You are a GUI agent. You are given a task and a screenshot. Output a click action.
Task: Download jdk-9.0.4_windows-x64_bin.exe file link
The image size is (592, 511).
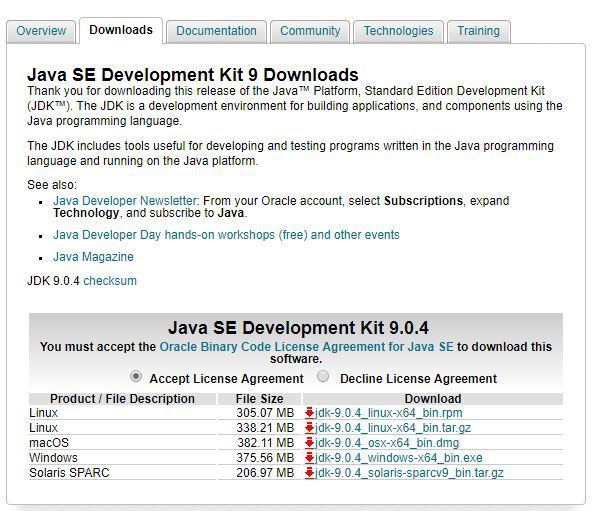(399, 458)
